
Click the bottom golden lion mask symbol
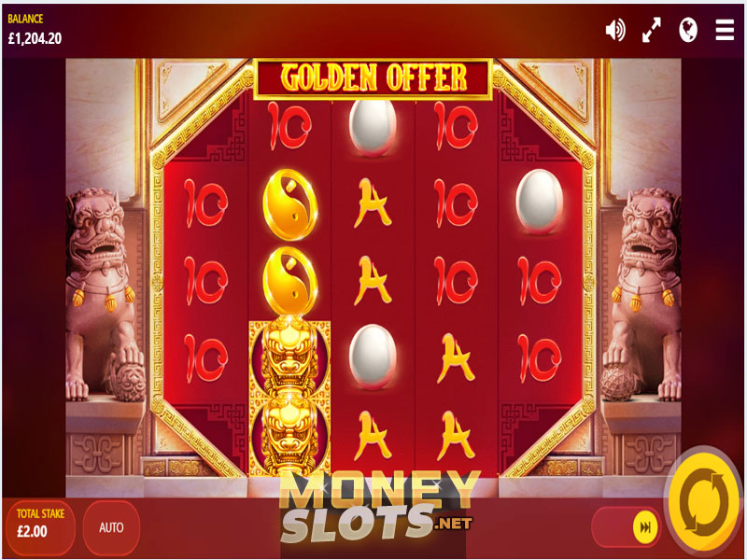289,436
